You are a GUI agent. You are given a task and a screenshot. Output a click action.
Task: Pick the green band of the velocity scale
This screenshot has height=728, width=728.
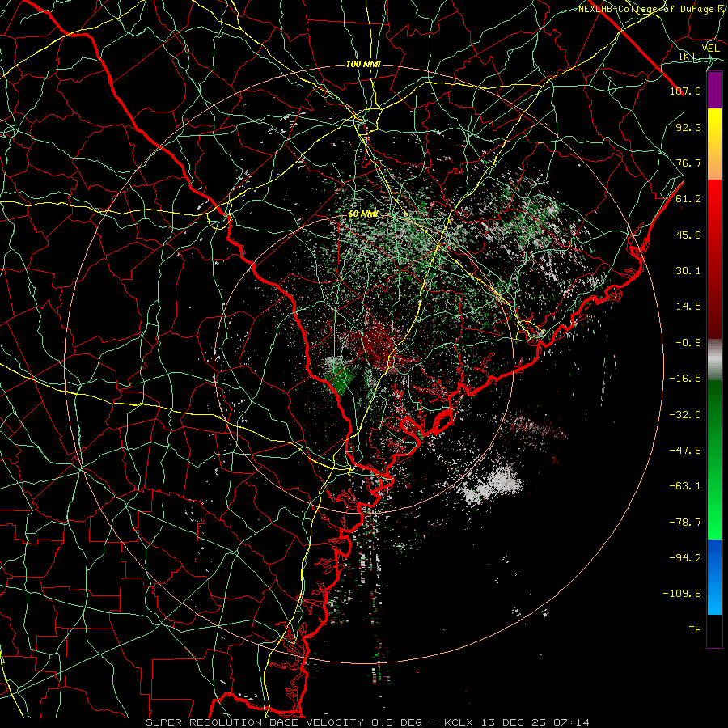[714, 459]
